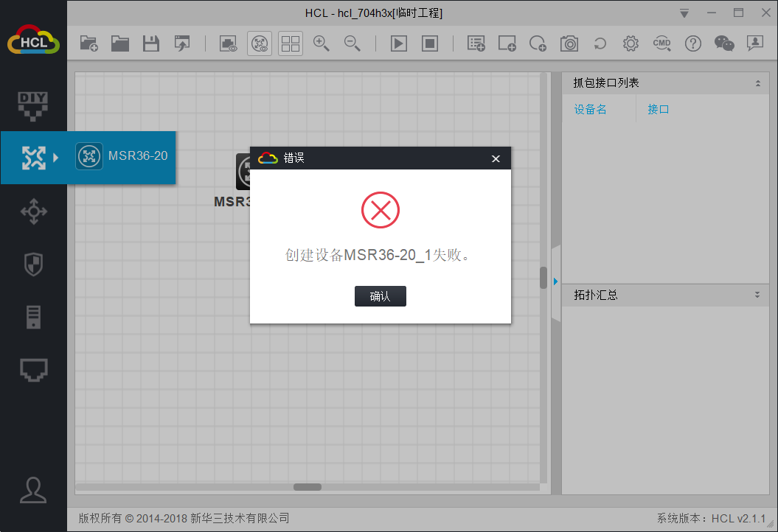Viewport: 778px width, 532px height.
Task: Click the export project toolbar icon
Action: 182,43
